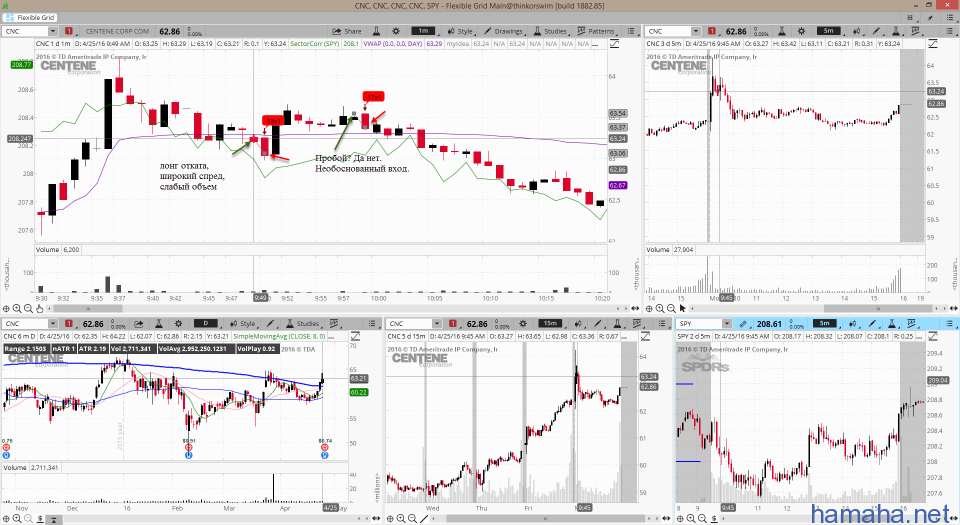Open list options icon in main chart toolbar

pyautogui.click(x=631, y=31)
